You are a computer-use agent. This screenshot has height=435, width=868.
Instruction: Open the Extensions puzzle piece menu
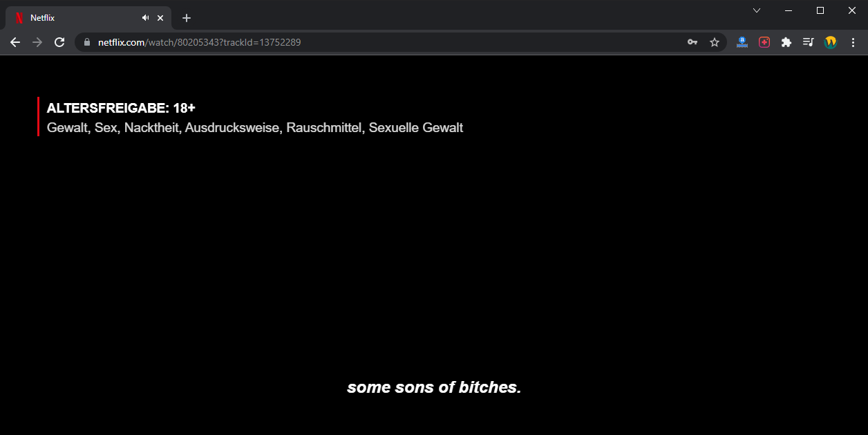(x=786, y=42)
